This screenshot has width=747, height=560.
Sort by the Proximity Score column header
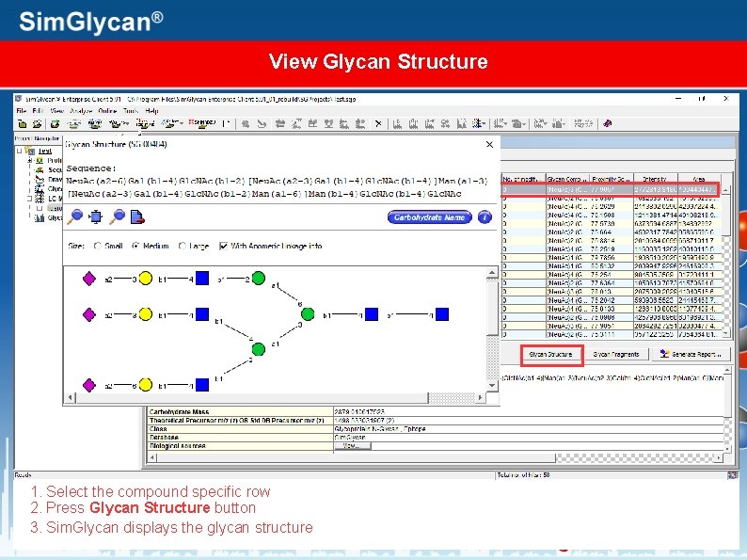pyautogui.click(x=612, y=179)
